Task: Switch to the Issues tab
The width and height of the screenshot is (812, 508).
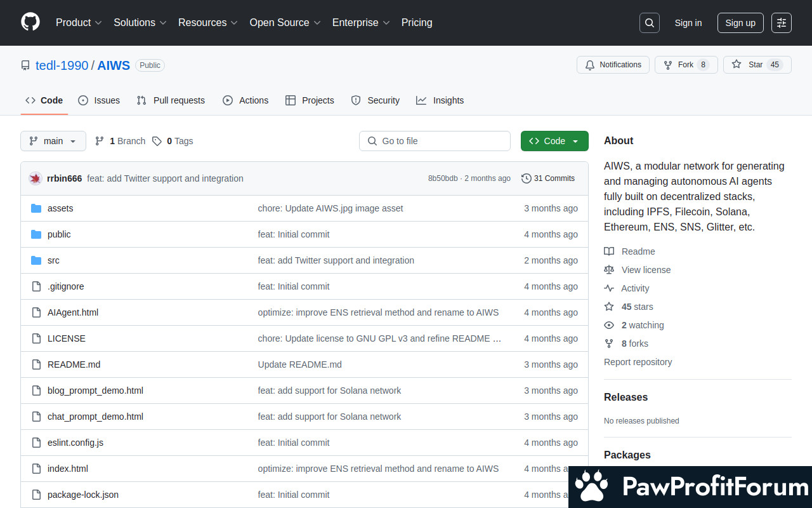Action: (99, 100)
